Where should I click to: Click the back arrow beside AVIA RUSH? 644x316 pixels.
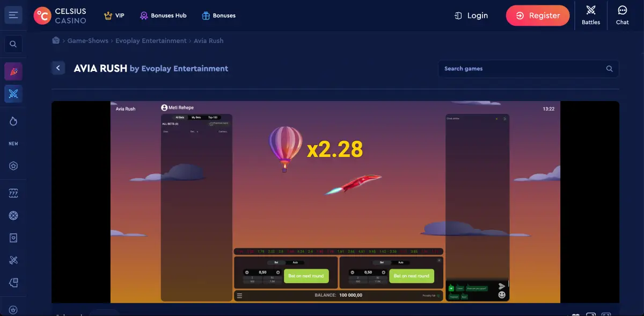(x=58, y=68)
